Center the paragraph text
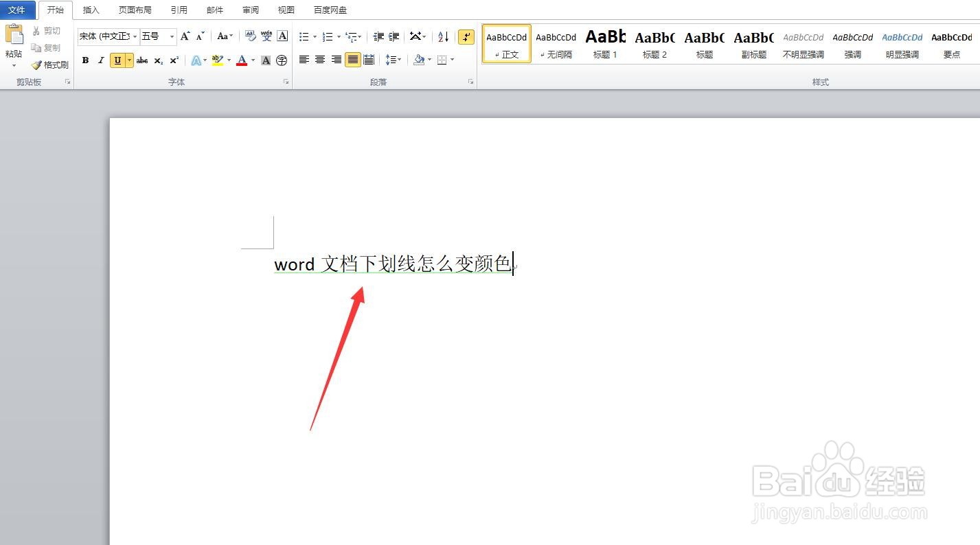This screenshot has width=980, height=545. tap(320, 60)
